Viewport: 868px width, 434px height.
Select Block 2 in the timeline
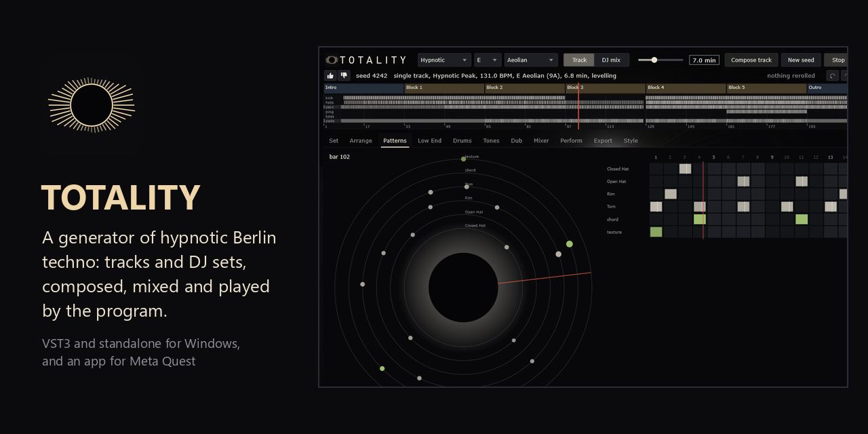[525, 88]
